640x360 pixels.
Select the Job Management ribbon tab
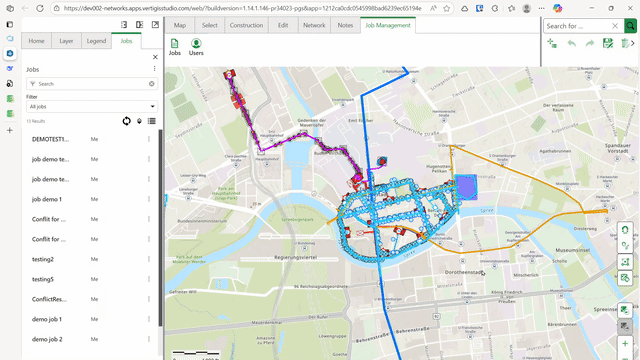point(388,25)
